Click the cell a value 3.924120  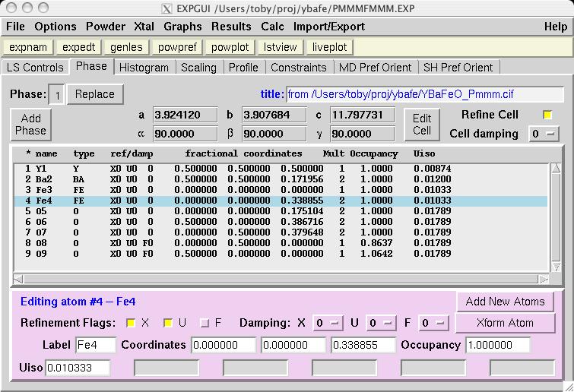click(x=186, y=115)
